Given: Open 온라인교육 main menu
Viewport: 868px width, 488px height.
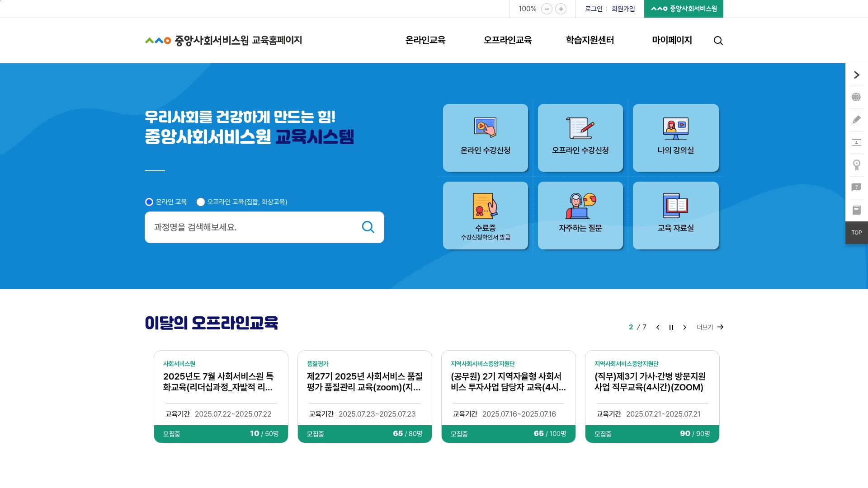Looking at the screenshot, I should click(x=425, y=40).
